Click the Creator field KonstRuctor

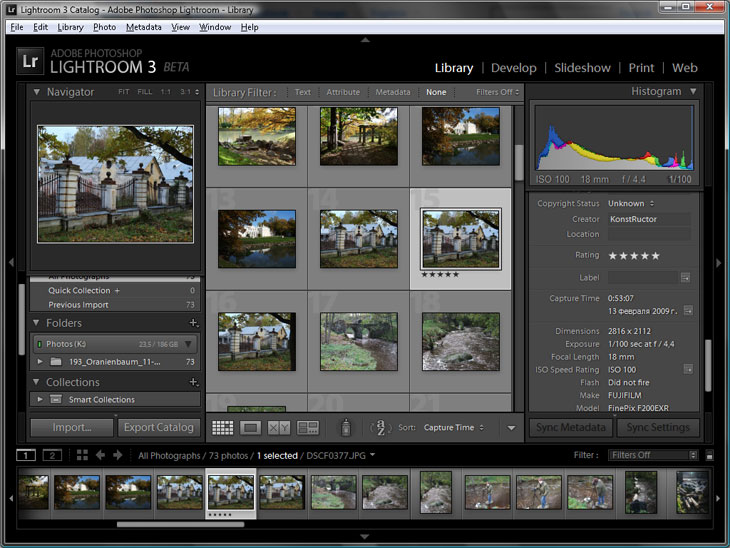[649, 219]
